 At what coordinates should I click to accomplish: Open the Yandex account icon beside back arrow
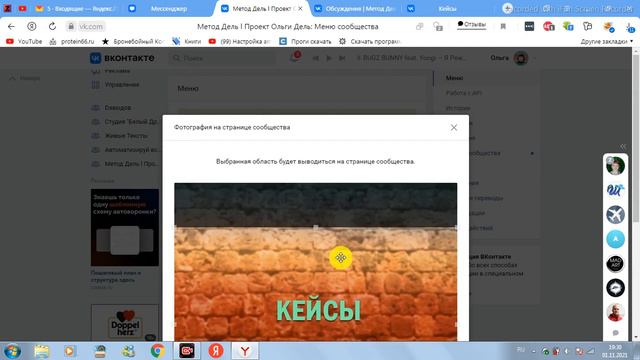(31, 27)
